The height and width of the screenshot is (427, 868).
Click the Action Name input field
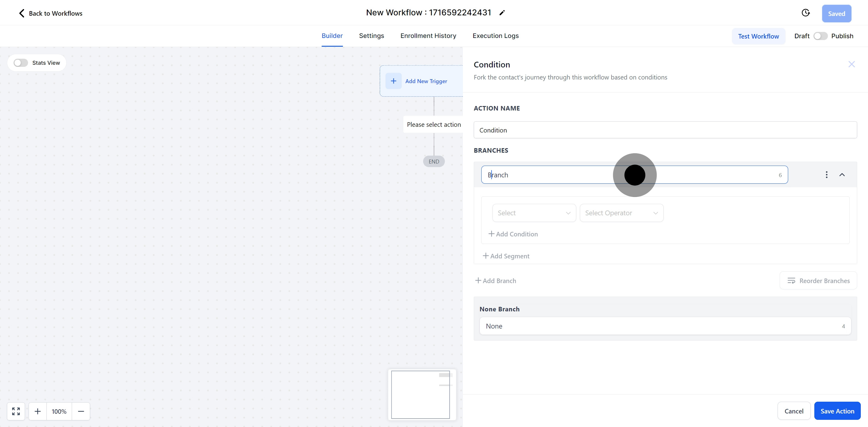click(665, 130)
